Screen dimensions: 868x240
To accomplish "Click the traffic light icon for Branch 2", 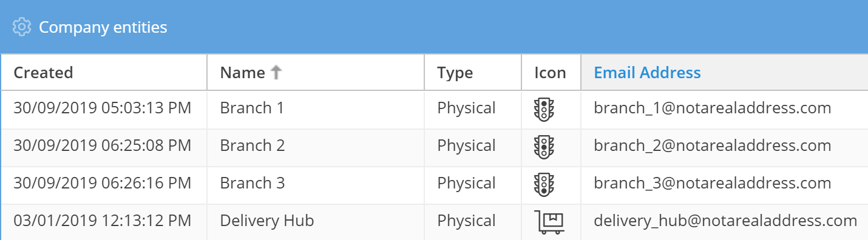I will click(544, 147).
